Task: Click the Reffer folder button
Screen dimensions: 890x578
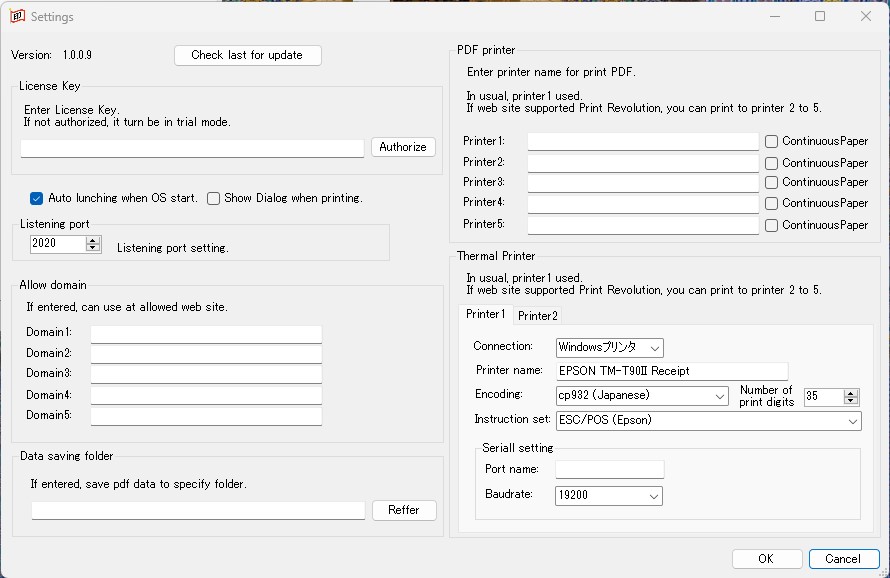Action: (404, 510)
